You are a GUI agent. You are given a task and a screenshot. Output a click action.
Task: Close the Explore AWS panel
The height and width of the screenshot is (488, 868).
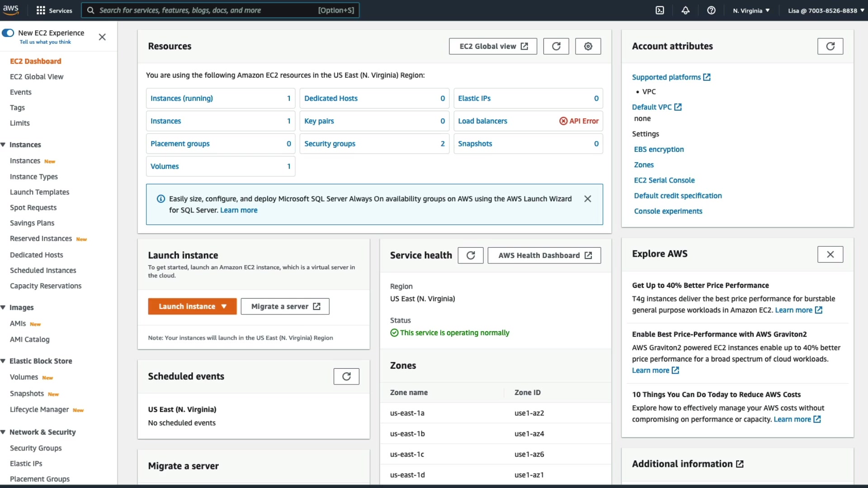[x=830, y=254]
